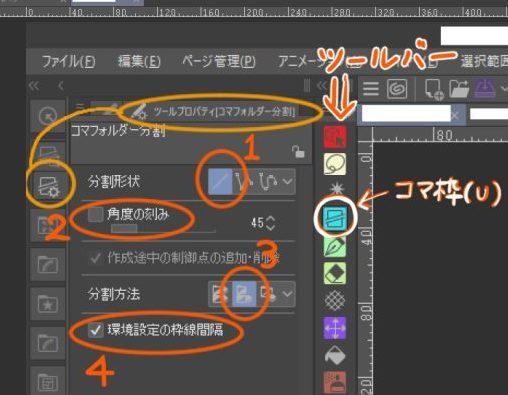Expand the 分割方法 dropdown arrow
Screen dimensions: 508x395
288,294
